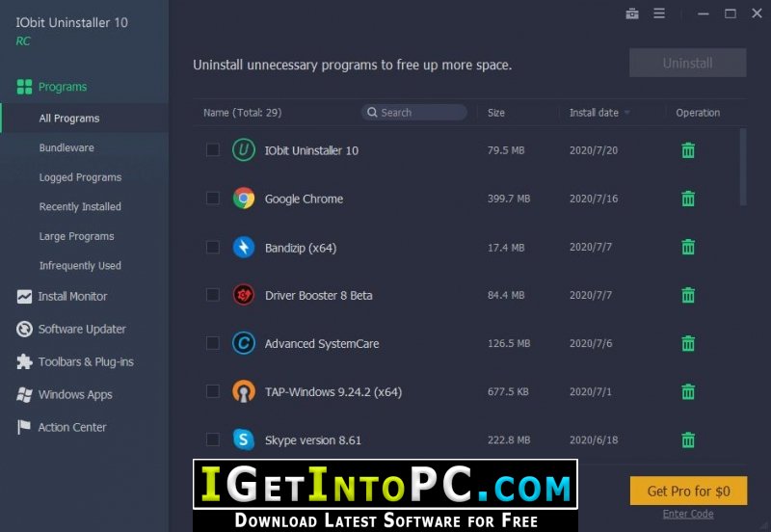Click the Install date sort arrow
Screen dimensions: 771x532
click(627, 113)
